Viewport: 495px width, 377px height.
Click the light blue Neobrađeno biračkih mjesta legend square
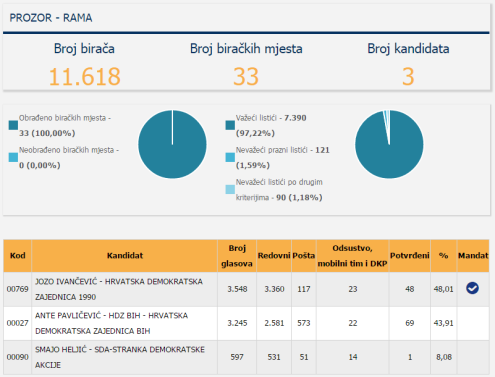[x=13, y=157]
